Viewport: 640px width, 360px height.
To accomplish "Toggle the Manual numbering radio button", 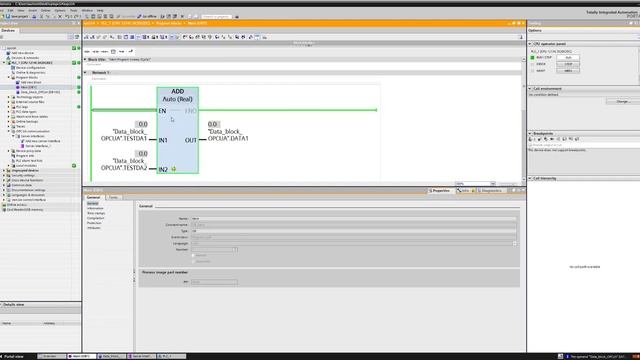I will pyautogui.click(x=193, y=256).
